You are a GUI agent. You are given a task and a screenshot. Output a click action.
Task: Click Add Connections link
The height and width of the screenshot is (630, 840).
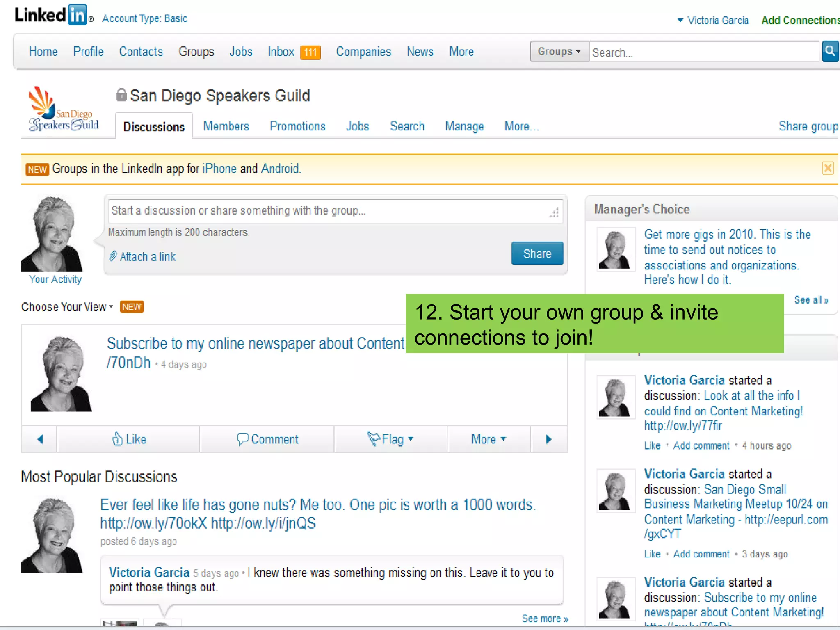[800, 21]
